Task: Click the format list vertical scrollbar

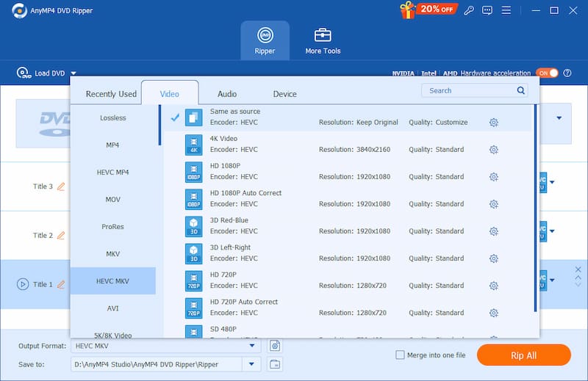Action: [x=535, y=208]
